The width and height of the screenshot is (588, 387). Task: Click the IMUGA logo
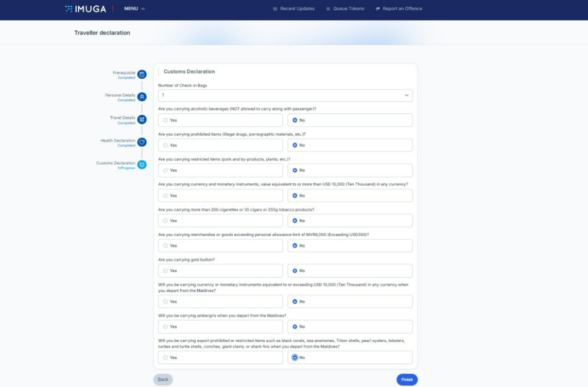click(85, 9)
